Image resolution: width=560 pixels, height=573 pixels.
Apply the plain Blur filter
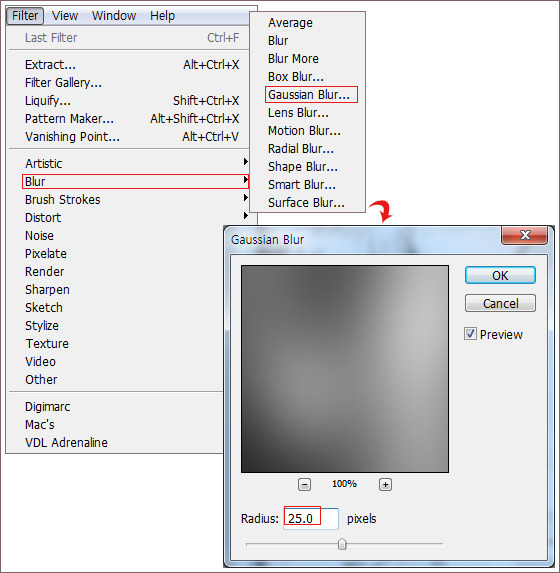[x=278, y=41]
